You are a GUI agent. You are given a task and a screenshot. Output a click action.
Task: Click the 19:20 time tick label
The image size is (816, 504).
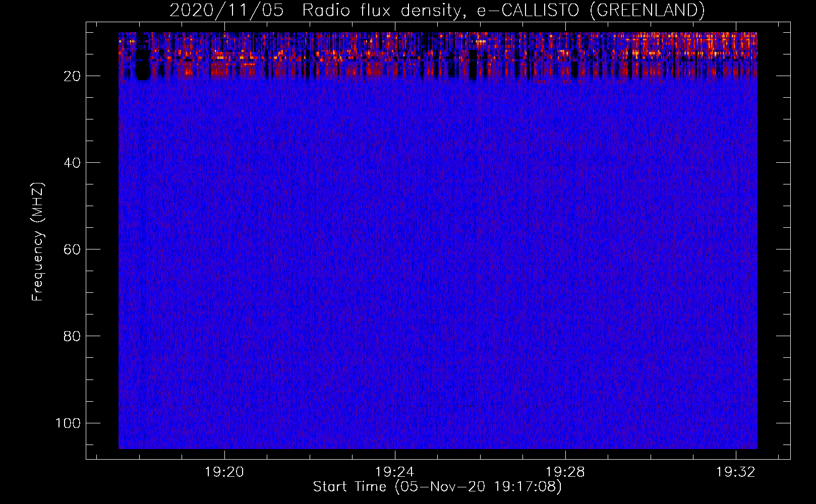point(224,472)
